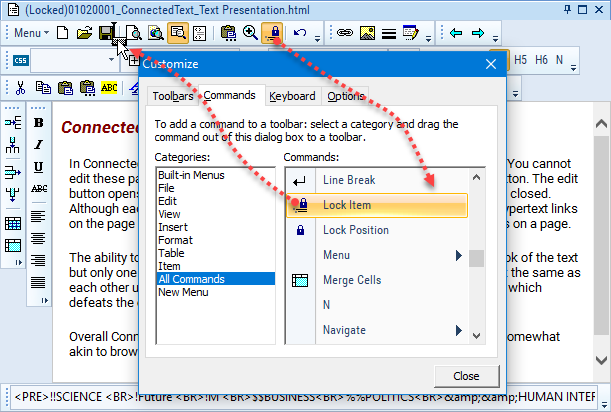Click the table layout icon in left toolbar
The height and width of the screenshot is (412, 611).
13,246
